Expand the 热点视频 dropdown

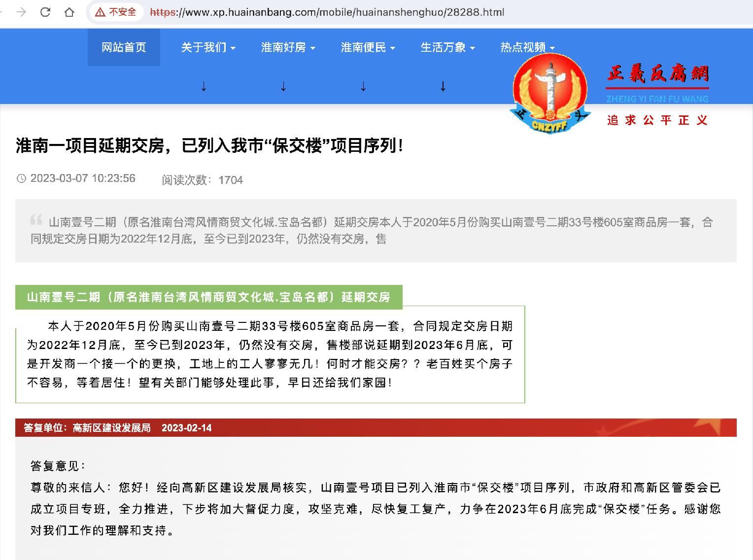click(x=525, y=47)
